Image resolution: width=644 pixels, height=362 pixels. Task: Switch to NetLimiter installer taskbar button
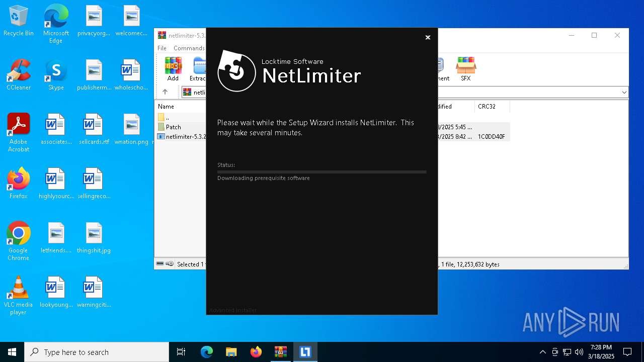tap(305, 352)
